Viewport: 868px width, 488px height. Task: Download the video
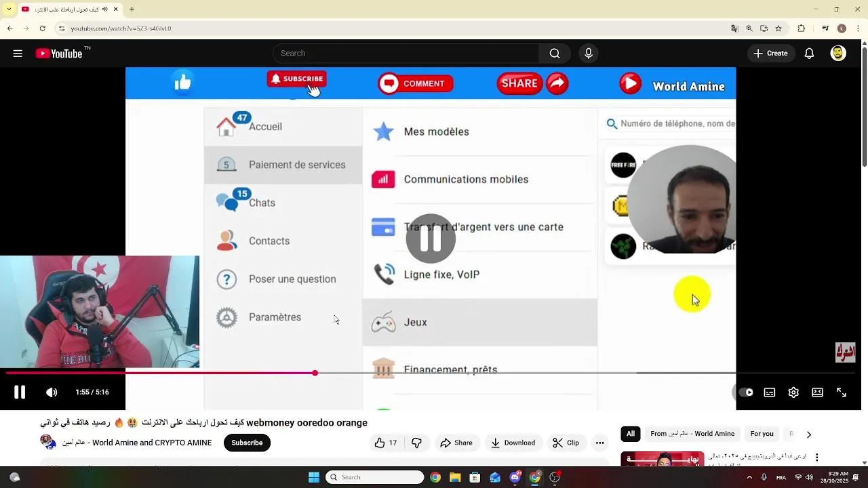coord(513,443)
